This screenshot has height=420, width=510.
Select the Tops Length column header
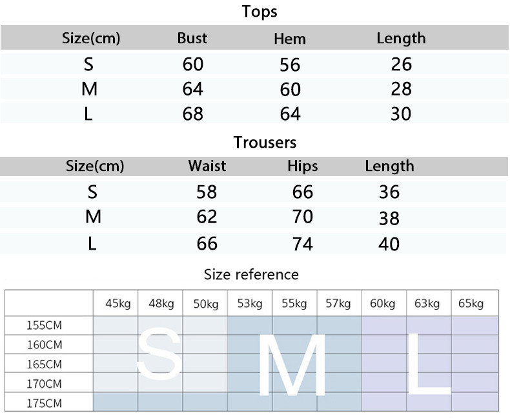tap(401, 38)
